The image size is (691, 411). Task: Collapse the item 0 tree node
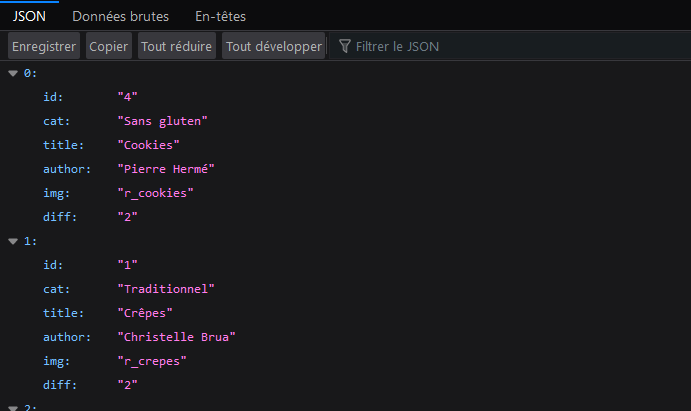[x=13, y=73]
